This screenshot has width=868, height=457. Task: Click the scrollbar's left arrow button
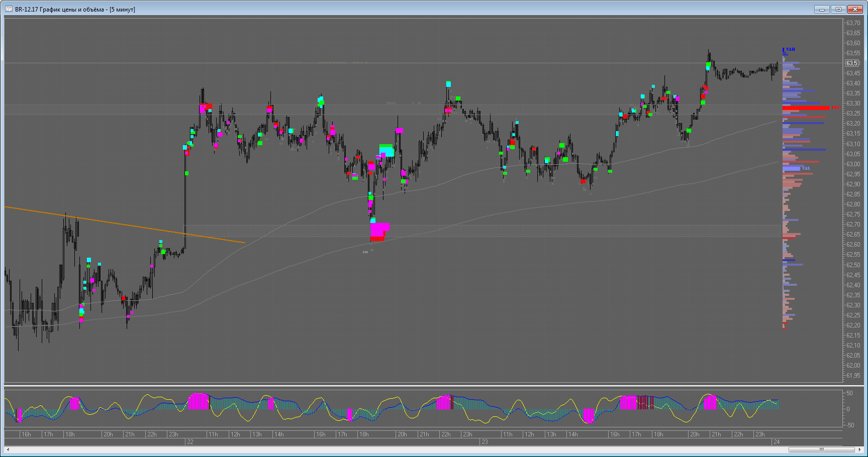point(7,449)
